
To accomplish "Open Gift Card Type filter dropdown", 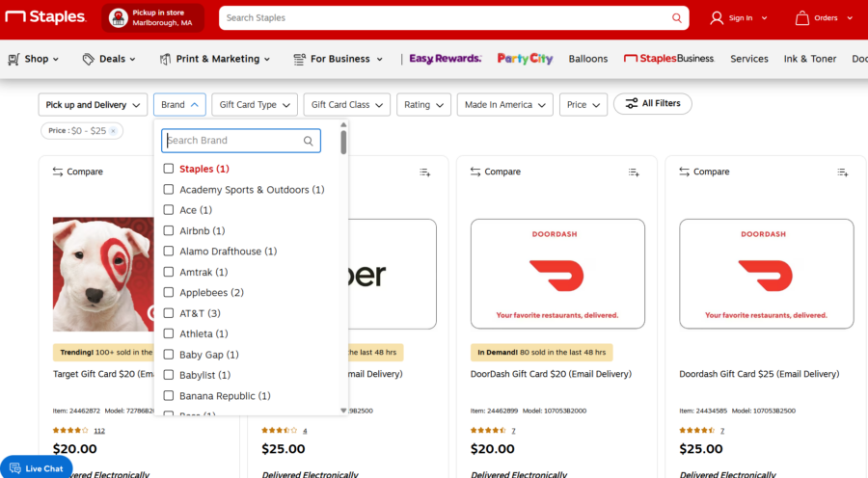I will [x=255, y=104].
